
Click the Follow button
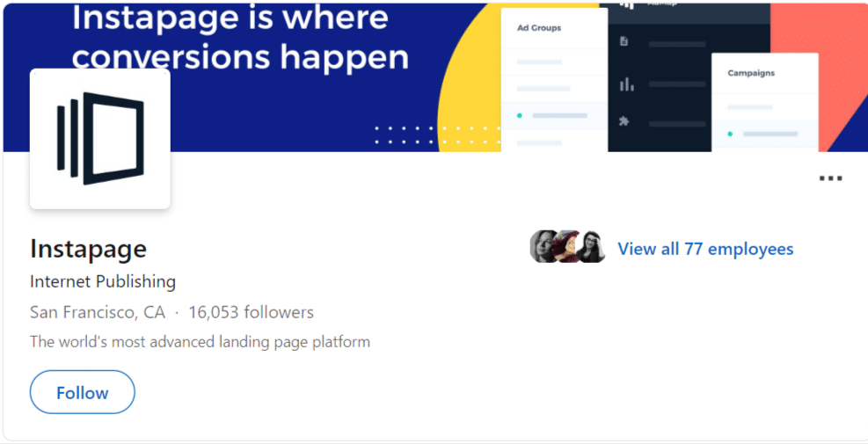point(82,392)
